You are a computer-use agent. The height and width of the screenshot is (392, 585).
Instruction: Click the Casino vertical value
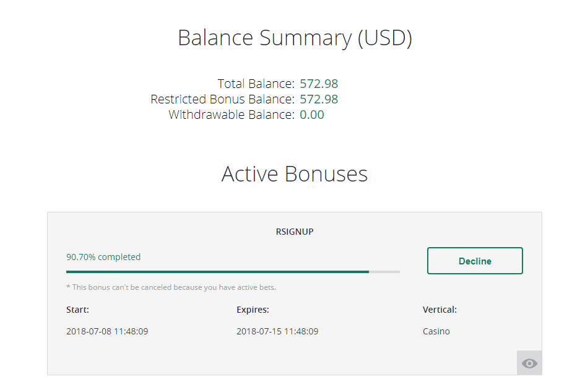436,331
